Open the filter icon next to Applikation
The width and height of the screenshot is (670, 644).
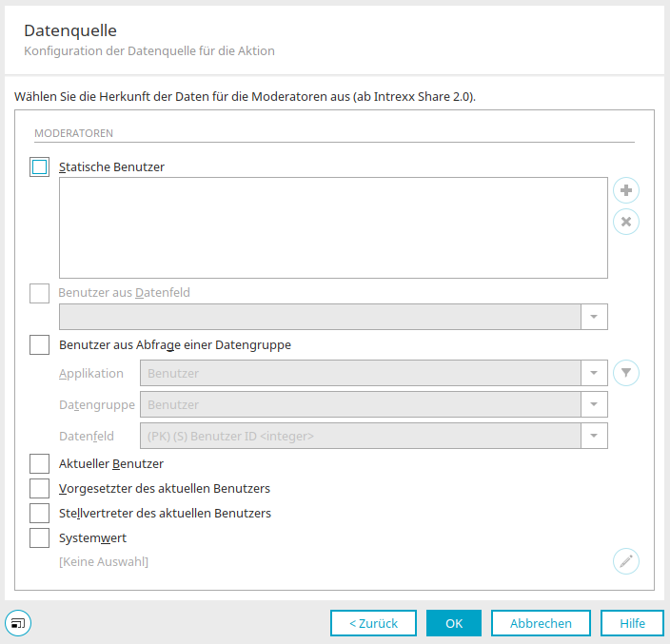(x=626, y=373)
